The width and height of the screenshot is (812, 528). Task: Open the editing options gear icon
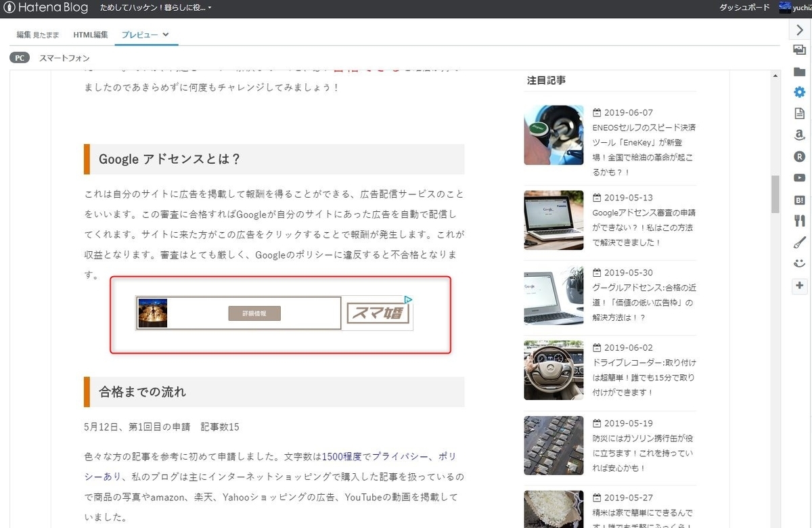[799, 91]
